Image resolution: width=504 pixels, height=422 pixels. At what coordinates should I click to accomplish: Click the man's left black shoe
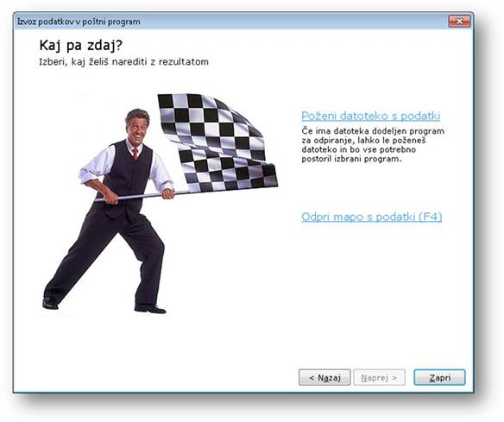coord(50,303)
